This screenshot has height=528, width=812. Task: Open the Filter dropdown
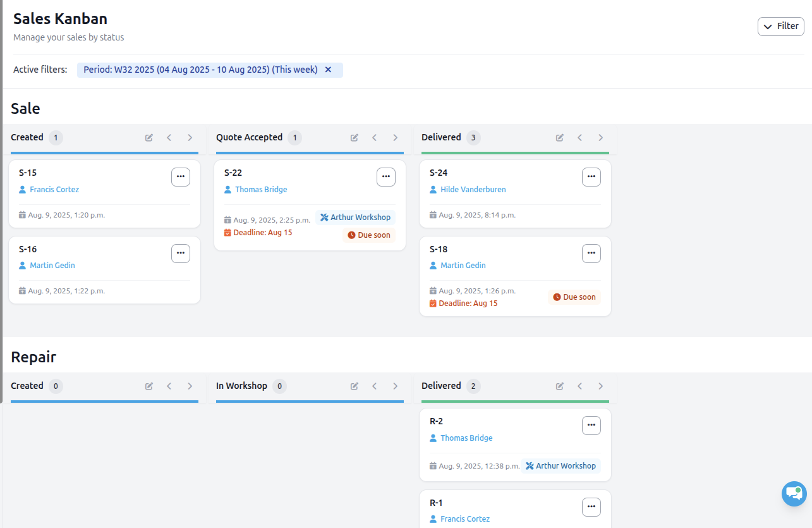[x=780, y=27]
